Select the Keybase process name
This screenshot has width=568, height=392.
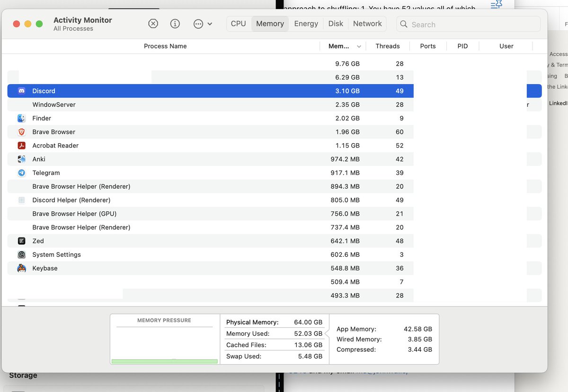(45, 268)
